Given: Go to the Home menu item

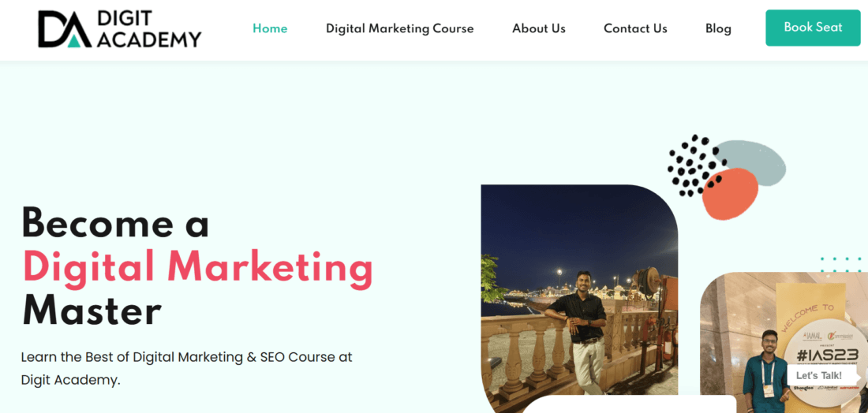Looking at the screenshot, I should (x=270, y=28).
